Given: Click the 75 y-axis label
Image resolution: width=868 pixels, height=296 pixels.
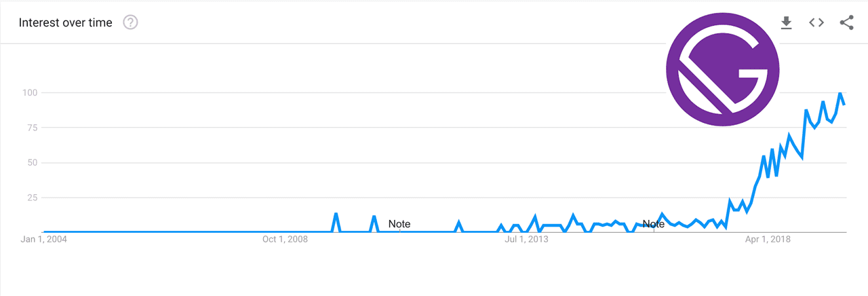Looking at the screenshot, I should 31,127.
